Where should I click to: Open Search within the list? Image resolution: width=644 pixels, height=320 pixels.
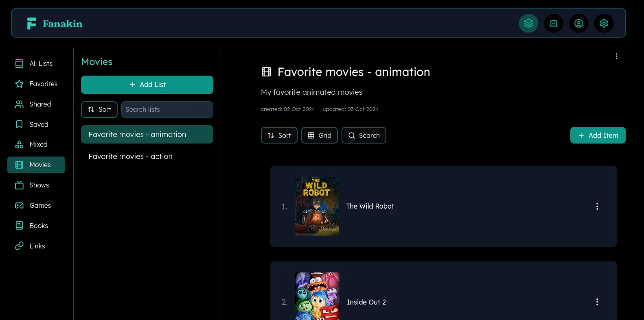364,135
